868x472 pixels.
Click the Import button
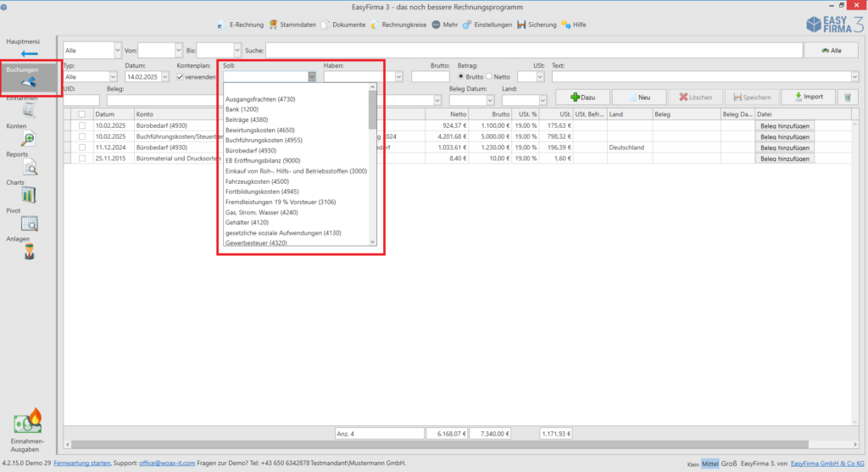809,97
